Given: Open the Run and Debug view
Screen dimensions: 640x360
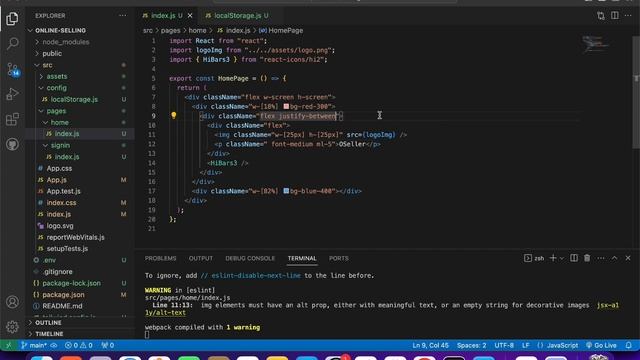Looking at the screenshot, I should click(x=12, y=94).
